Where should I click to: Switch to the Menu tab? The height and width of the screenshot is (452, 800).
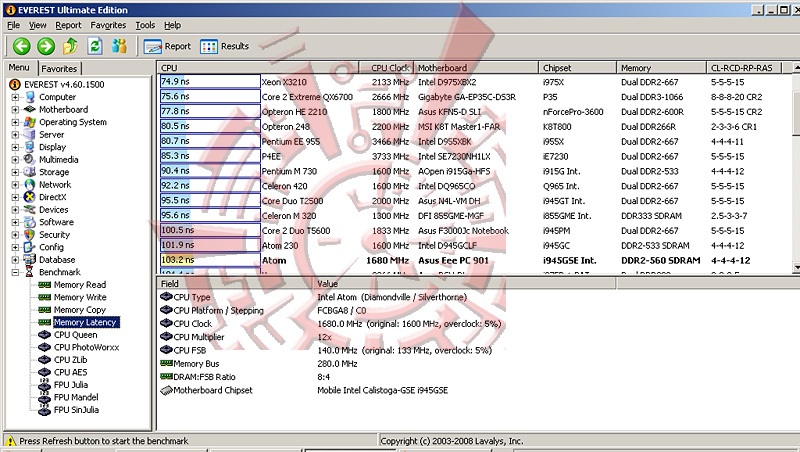pyautogui.click(x=19, y=67)
